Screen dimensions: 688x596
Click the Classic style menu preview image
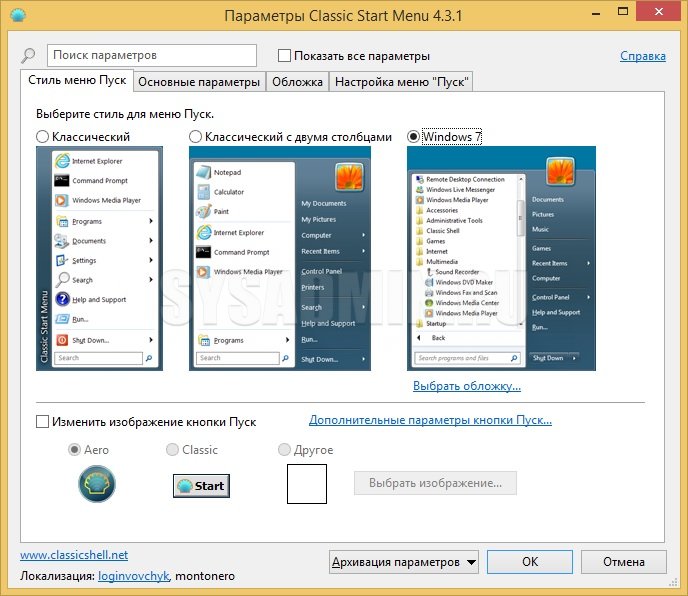(x=97, y=258)
